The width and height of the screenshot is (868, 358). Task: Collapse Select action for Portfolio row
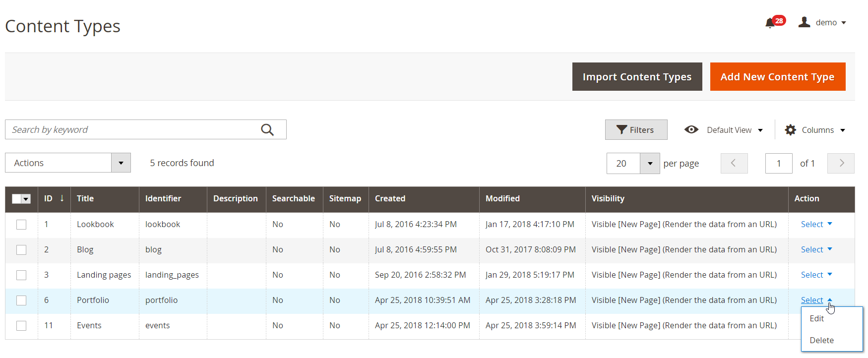tap(816, 300)
